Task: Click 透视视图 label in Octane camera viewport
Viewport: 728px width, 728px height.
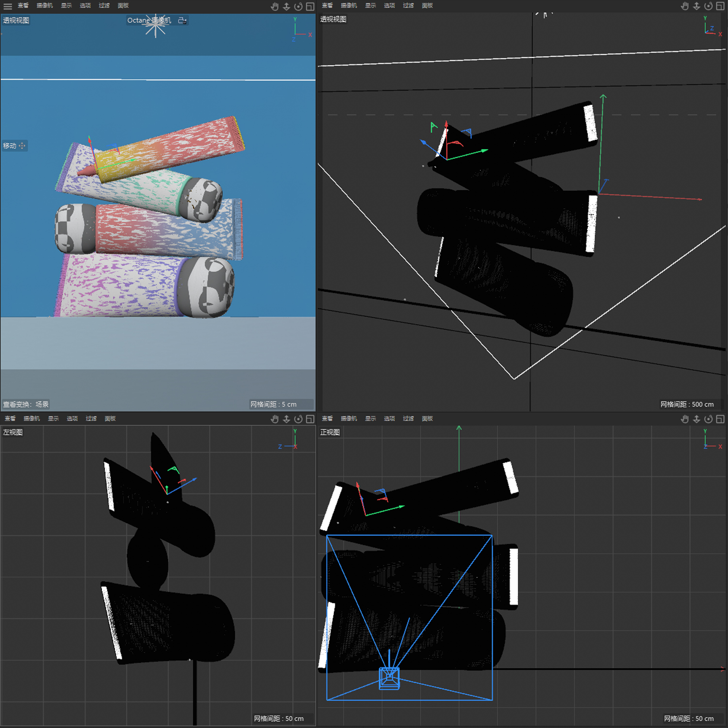Action: pyautogui.click(x=16, y=20)
